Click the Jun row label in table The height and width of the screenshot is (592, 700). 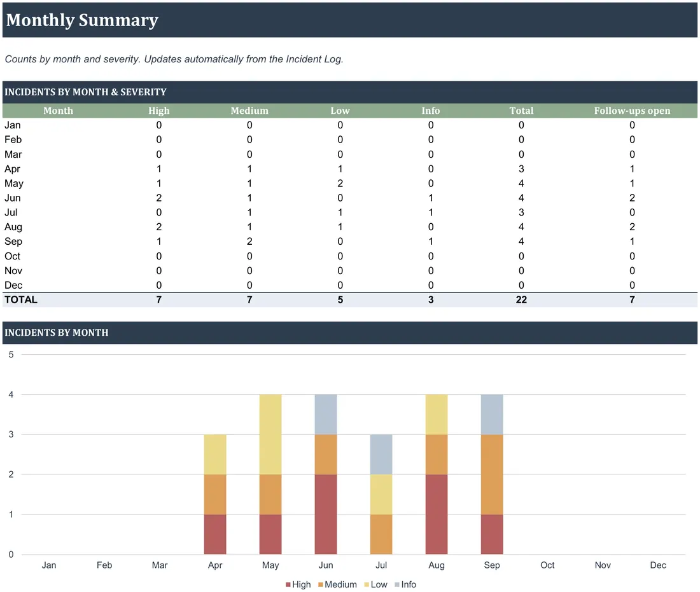click(x=13, y=198)
